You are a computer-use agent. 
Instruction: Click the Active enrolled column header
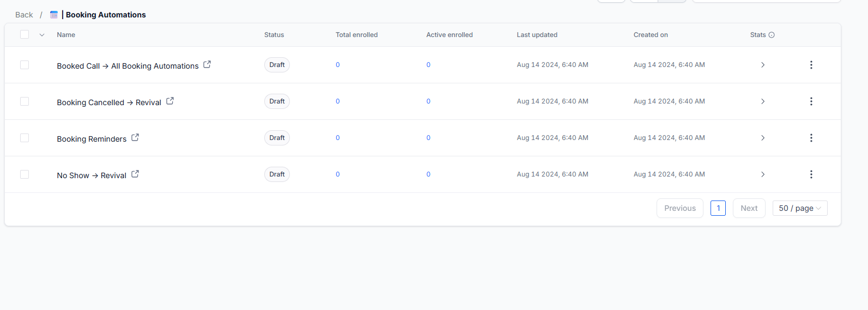tap(450, 35)
